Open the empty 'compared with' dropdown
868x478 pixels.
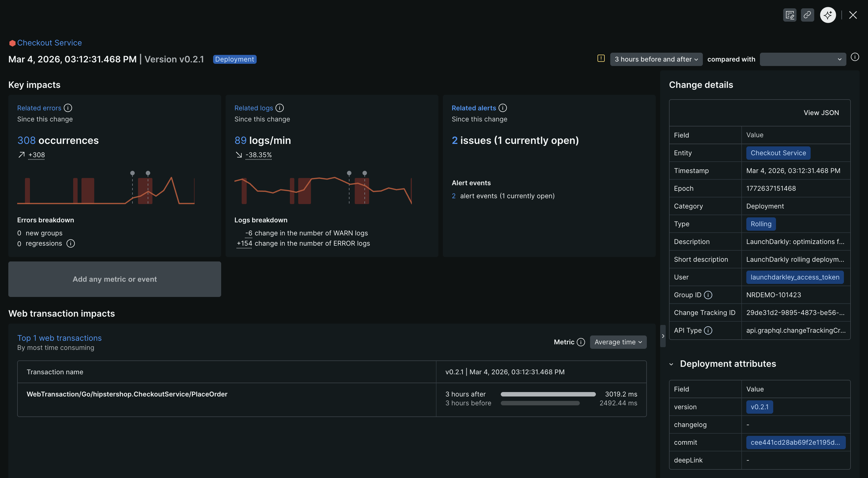(x=802, y=59)
